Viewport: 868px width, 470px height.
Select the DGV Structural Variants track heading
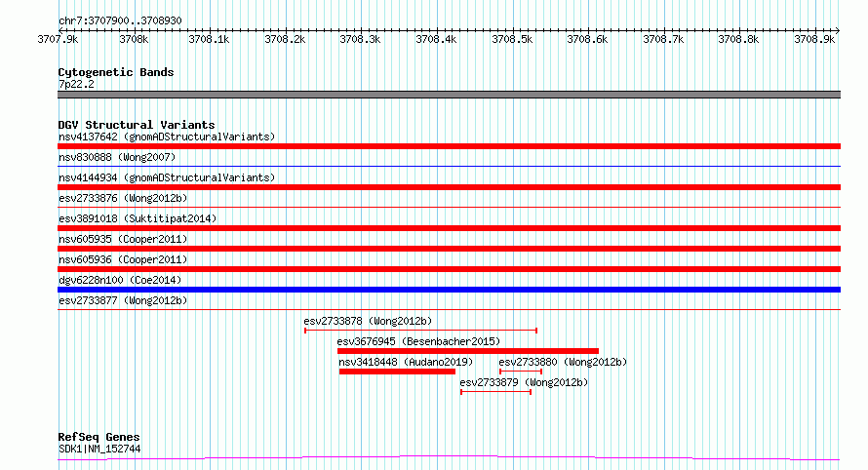(137, 125)
